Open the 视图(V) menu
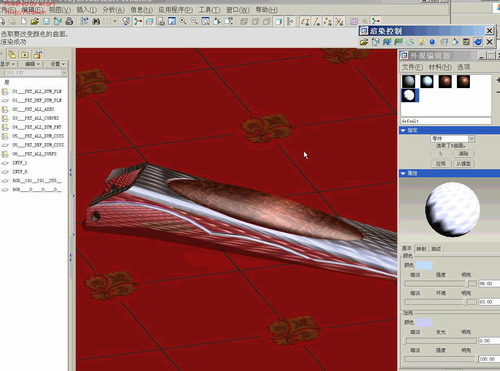 point(60,10)
